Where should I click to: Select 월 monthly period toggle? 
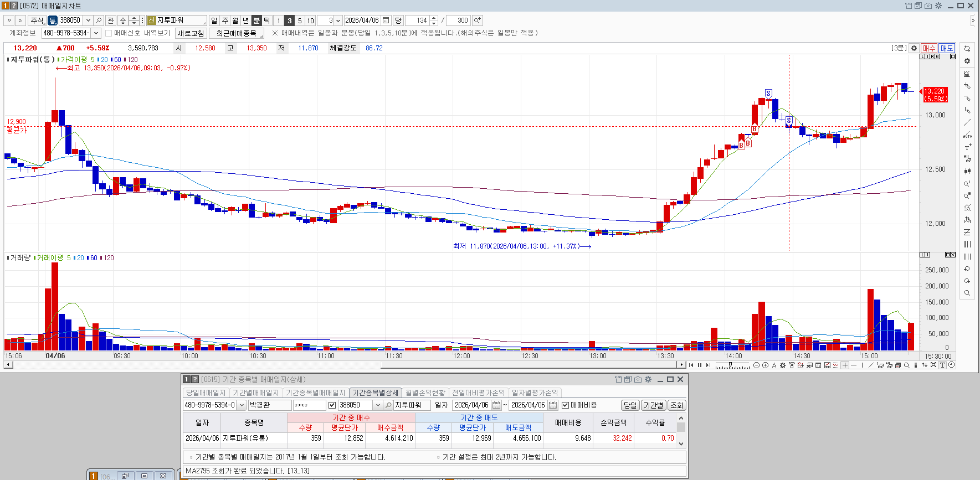tap(235, 20)
